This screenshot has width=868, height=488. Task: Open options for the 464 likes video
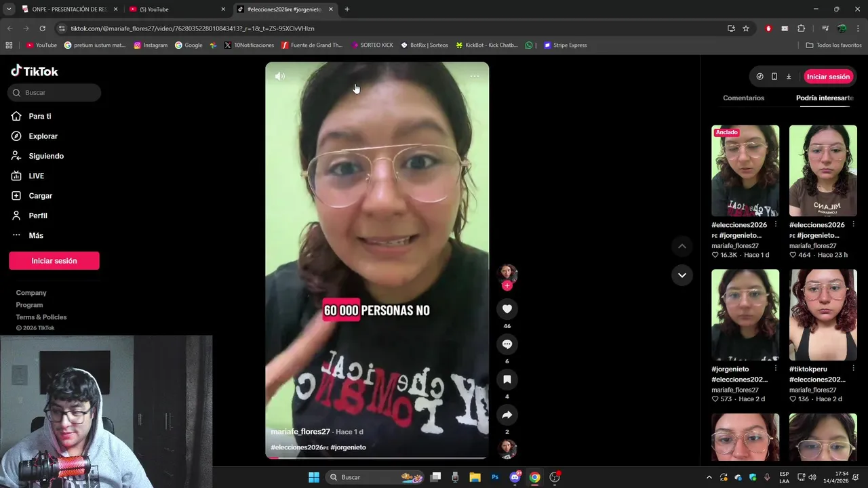point(853,224)
